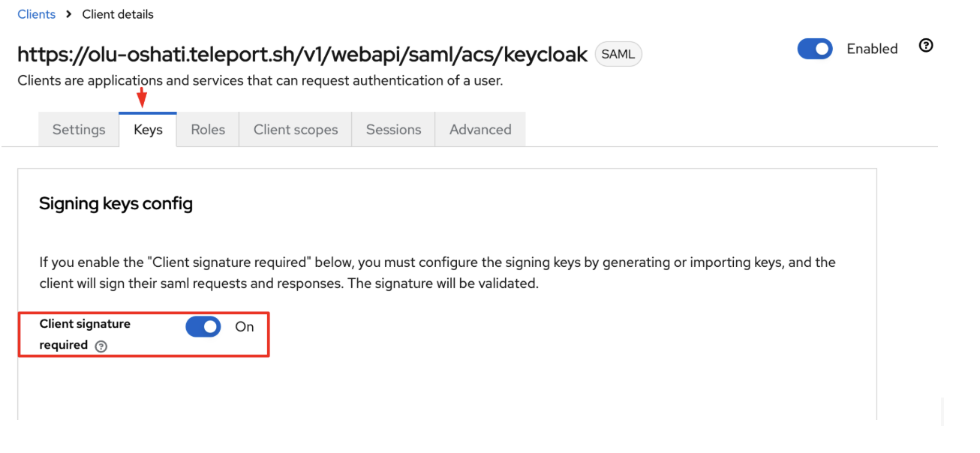Select the Roles tab
The width and height of the screenshot is (980, 453).
point(207,129)
